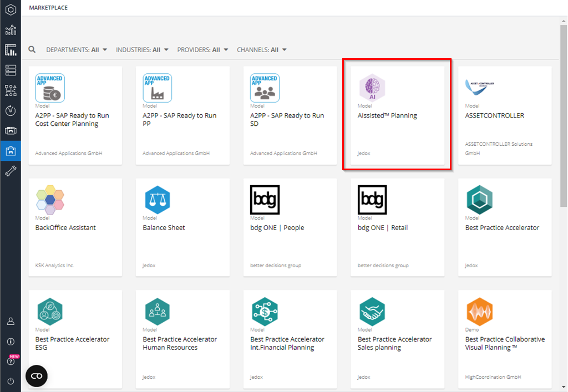Click the ASSETCONTROLLER logo icon
Screen dimensions: 568x392
coord(480,88)
